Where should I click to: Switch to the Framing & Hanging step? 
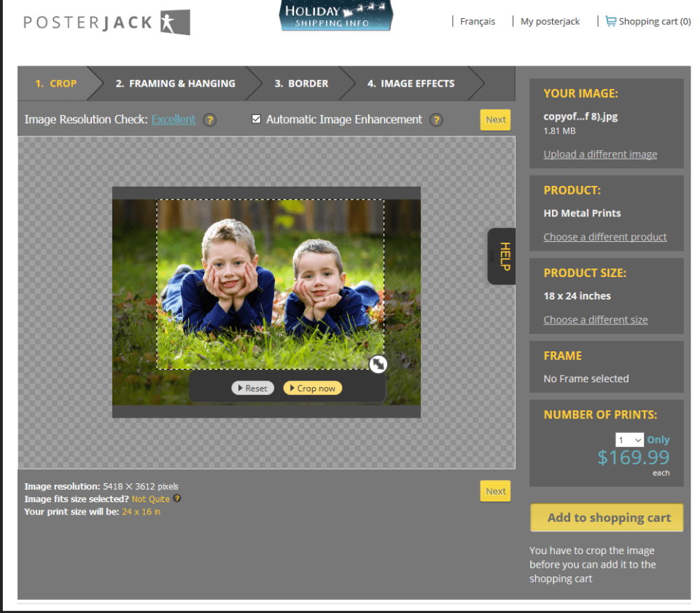[175, 83]
